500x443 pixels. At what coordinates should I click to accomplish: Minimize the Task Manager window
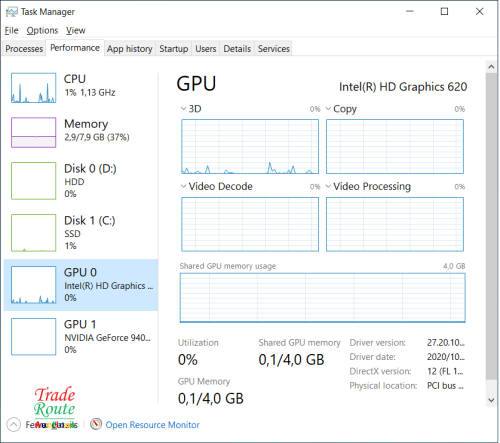click(410, 12)
